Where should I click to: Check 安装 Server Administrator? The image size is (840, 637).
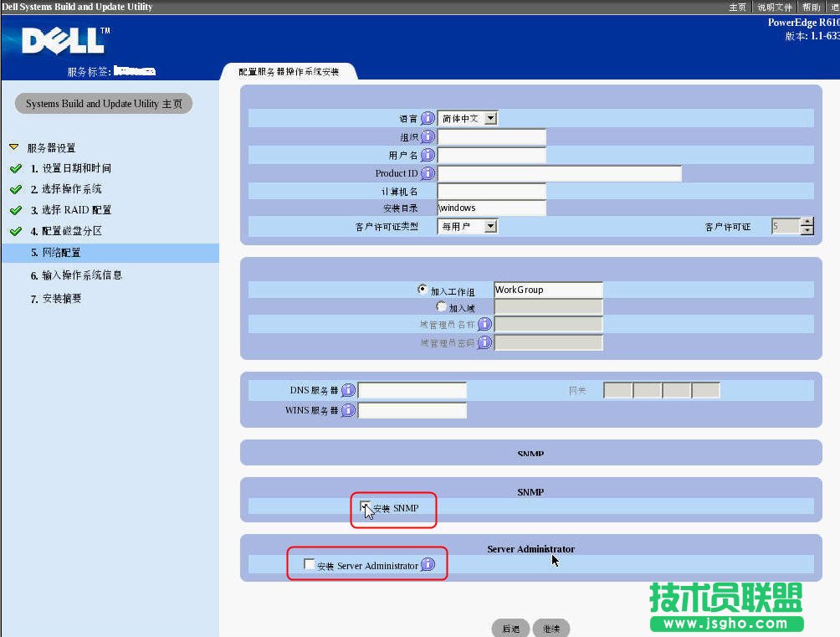tap(309, 564)
